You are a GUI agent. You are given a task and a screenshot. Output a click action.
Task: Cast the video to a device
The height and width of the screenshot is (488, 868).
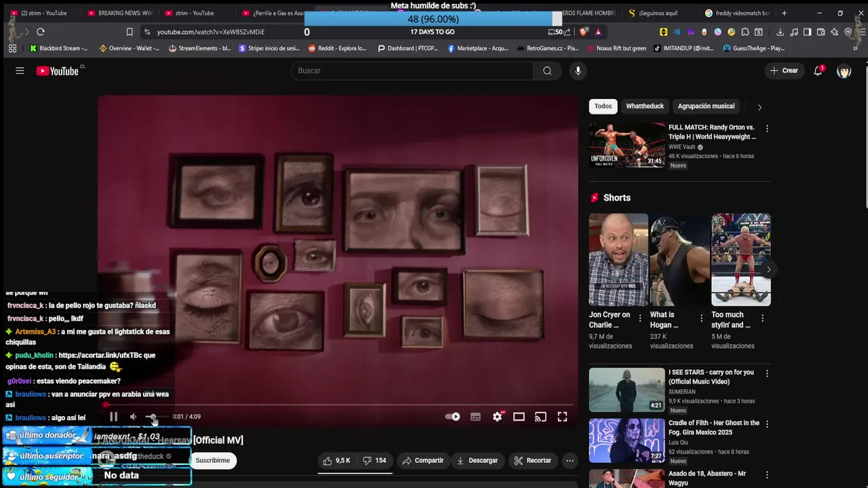pyautogui.click(x=540, y=417)
